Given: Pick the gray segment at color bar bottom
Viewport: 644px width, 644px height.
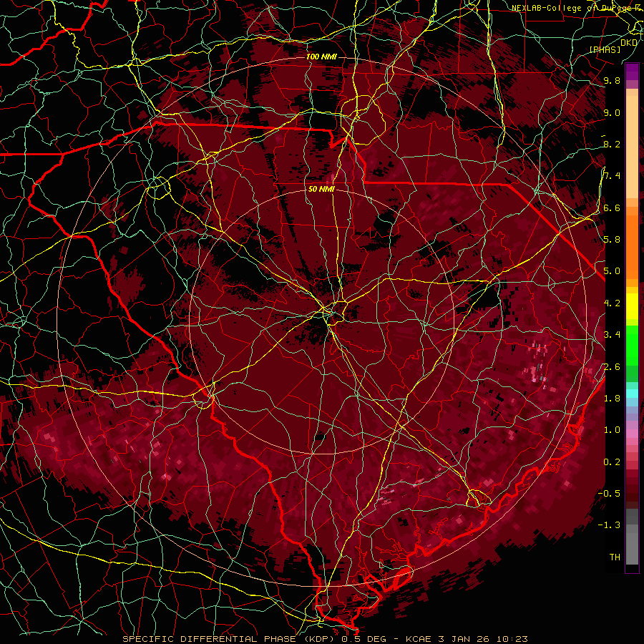Looking at the screenshot, I should 632,550.
